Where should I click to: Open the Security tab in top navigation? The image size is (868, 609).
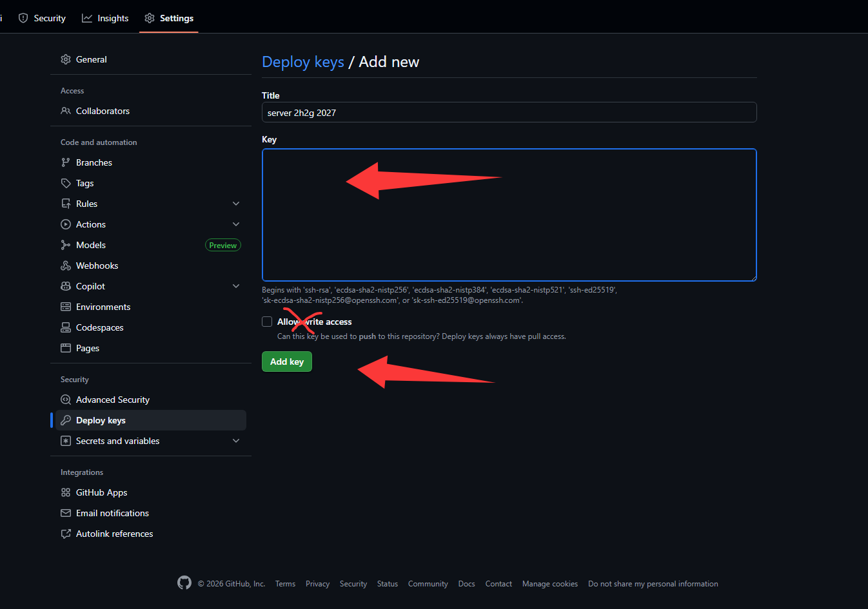(x=42, y=18)
